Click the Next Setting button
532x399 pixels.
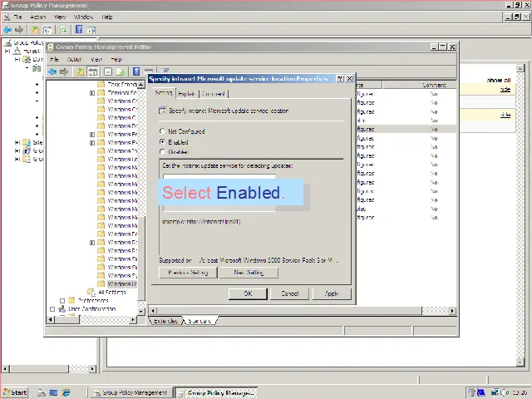(x=249, y=273)
